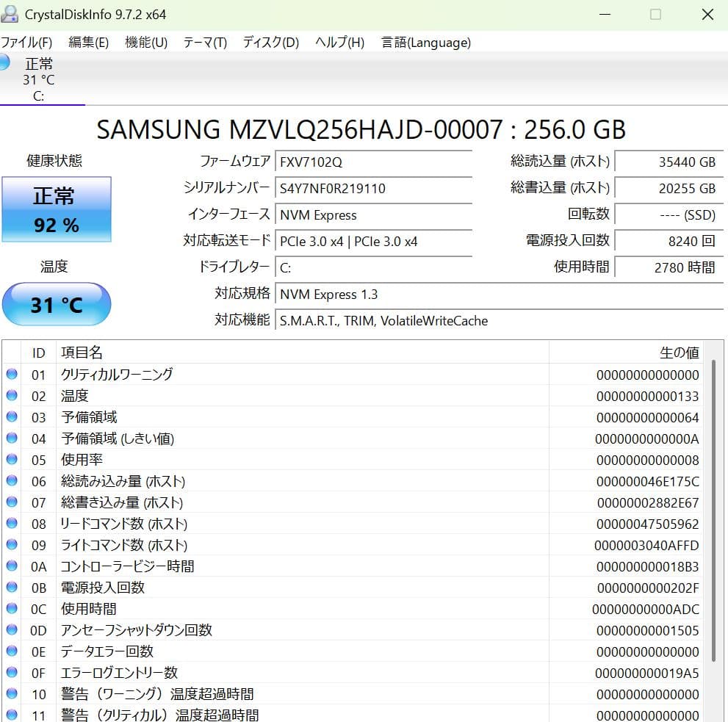Click the indicator dot for 電源投入回数
Screen dimensions: 728x722
pos(11,588)
